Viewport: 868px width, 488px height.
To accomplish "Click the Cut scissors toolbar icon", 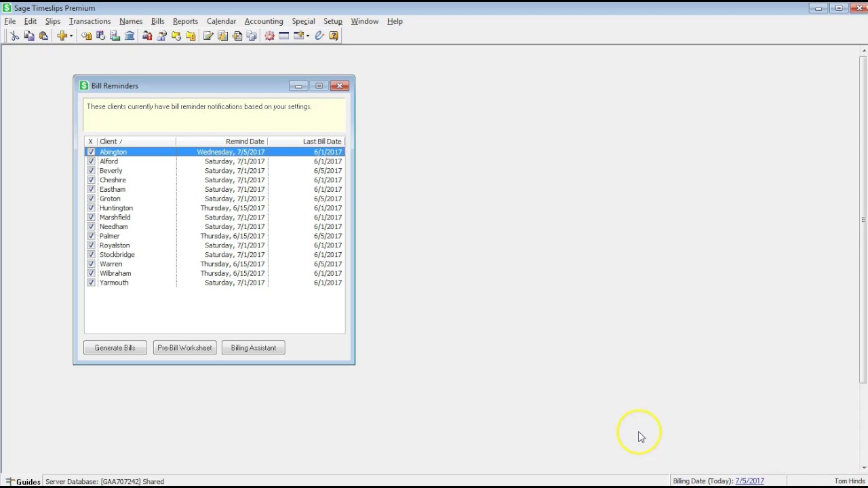I will pos(14,36).
